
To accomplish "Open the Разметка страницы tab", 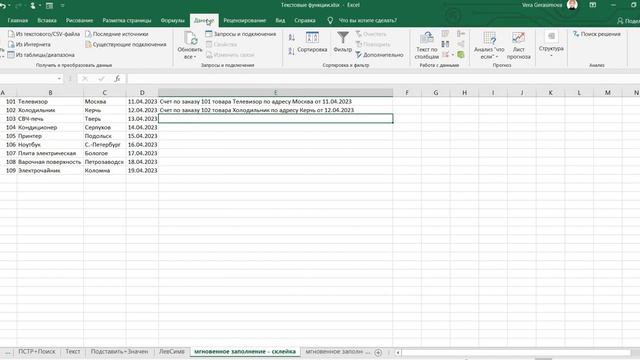I will click(x=127, y=20).
